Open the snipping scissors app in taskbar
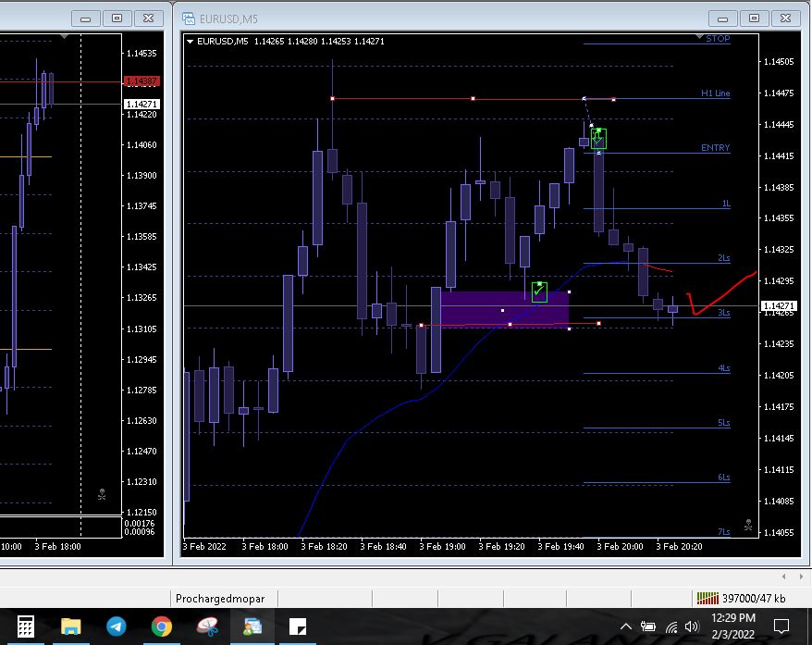The image size is (812, 645). [207, 626]
